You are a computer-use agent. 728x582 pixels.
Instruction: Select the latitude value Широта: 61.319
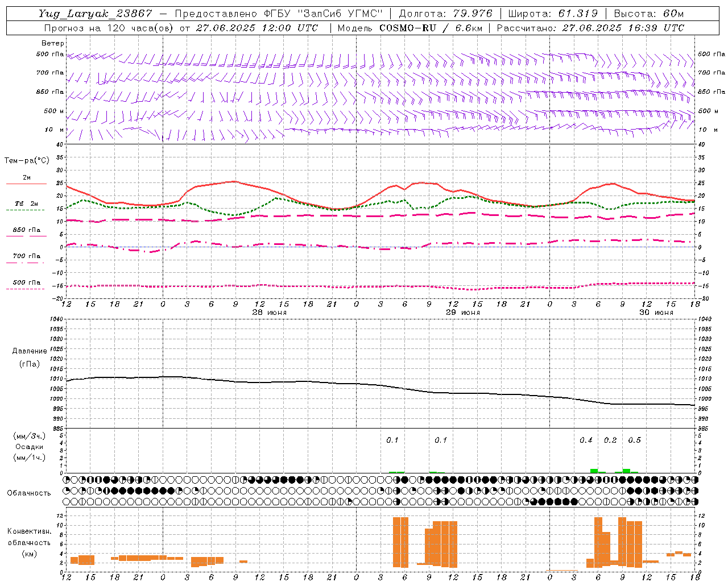(553, 14)
